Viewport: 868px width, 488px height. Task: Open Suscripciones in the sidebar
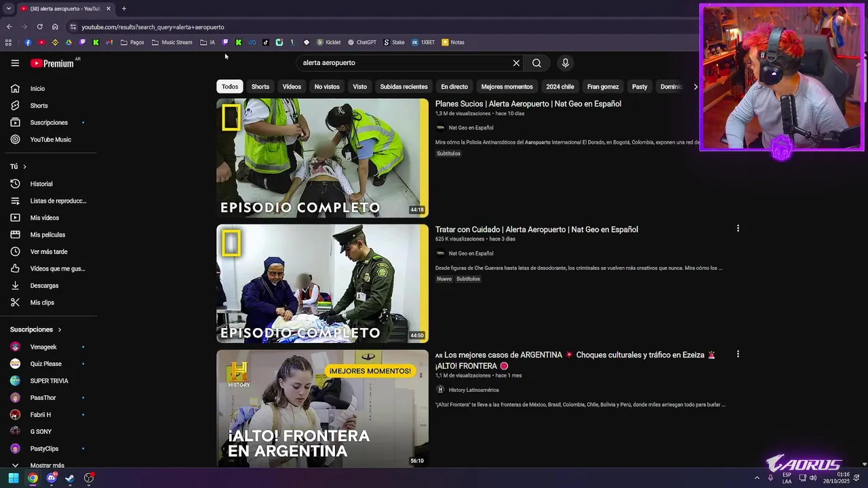[x=49, y=123]
